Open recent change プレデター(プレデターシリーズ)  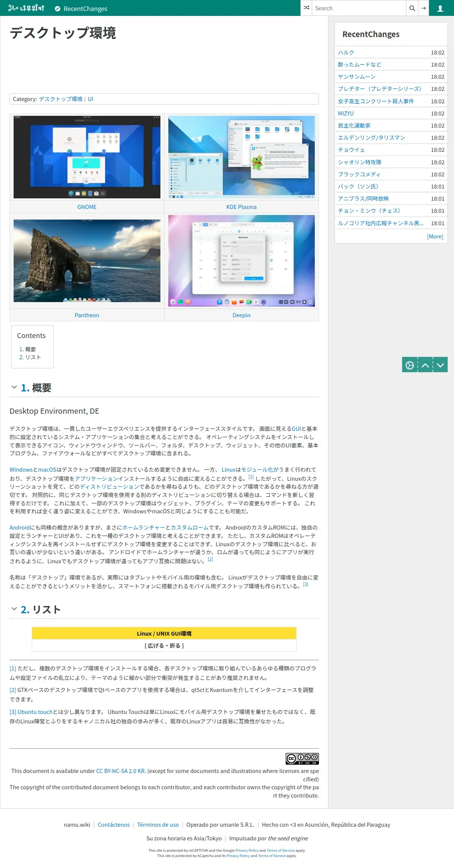(379, 89)
